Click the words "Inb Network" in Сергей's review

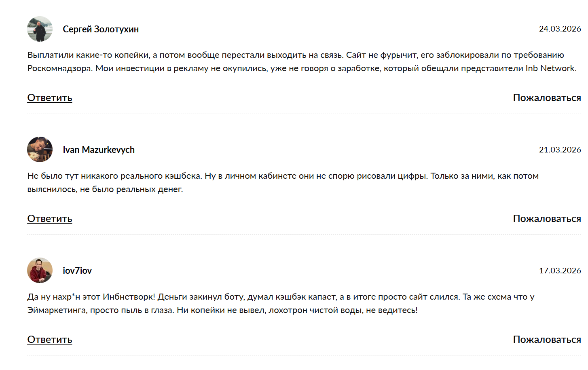click(x=550, y=68)
